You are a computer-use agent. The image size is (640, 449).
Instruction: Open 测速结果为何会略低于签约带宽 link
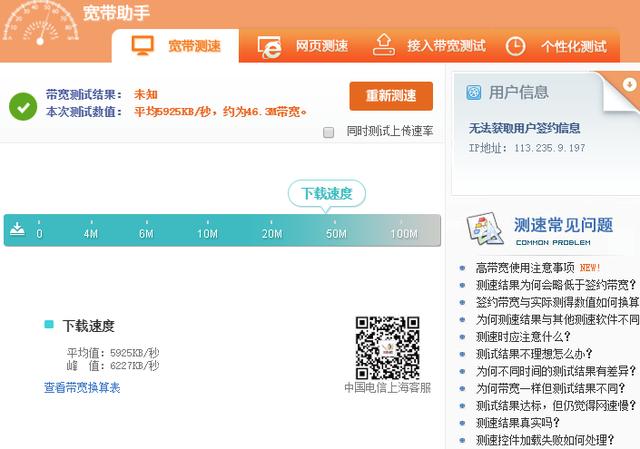tap(556, 285)
